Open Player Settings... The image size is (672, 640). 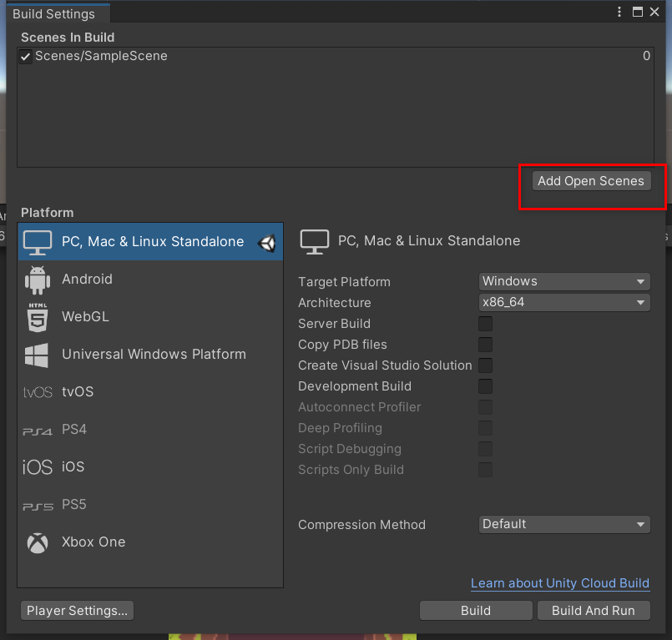[x=77, y=611]
